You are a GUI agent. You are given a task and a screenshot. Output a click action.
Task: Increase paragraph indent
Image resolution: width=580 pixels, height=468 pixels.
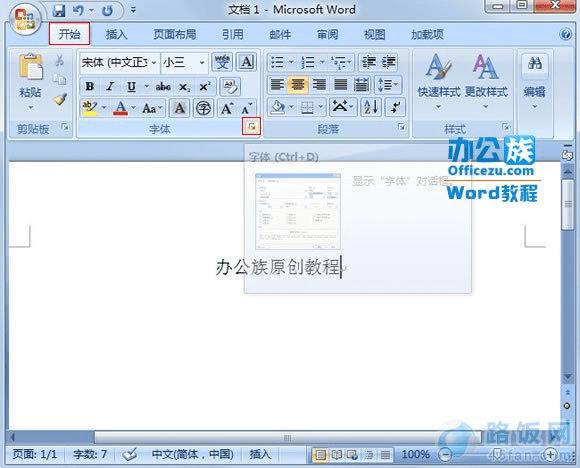tap(389, 62)
